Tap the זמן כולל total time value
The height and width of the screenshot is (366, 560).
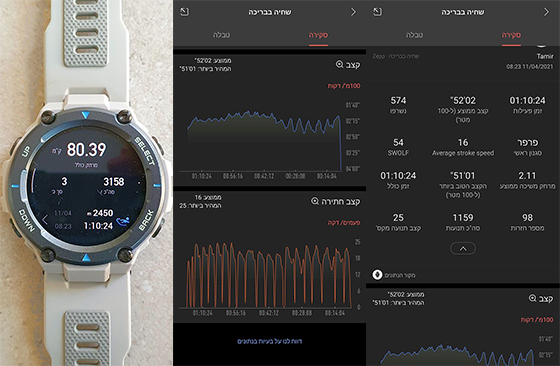[398, 175]
